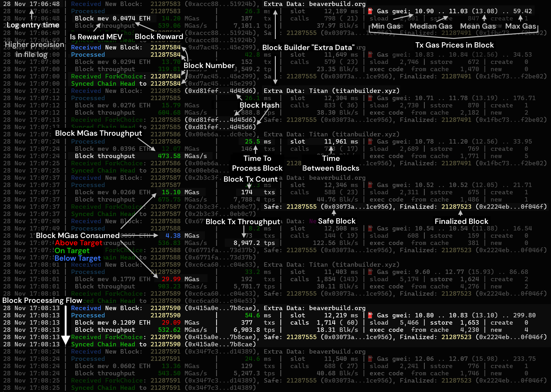The height and width of the screenshot is (392, 551).
Task: Select 21287584 in its Received ForkChoice line
Action: [165, 76]
